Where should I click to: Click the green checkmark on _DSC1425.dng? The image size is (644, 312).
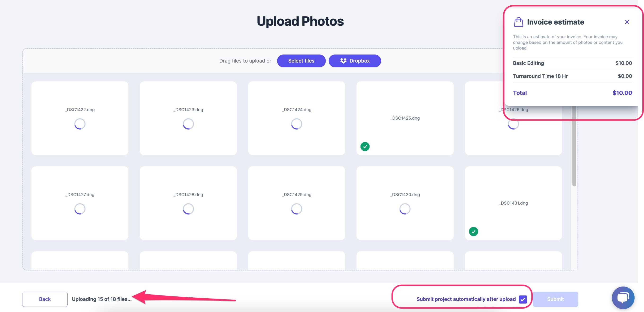pos(365,147)
